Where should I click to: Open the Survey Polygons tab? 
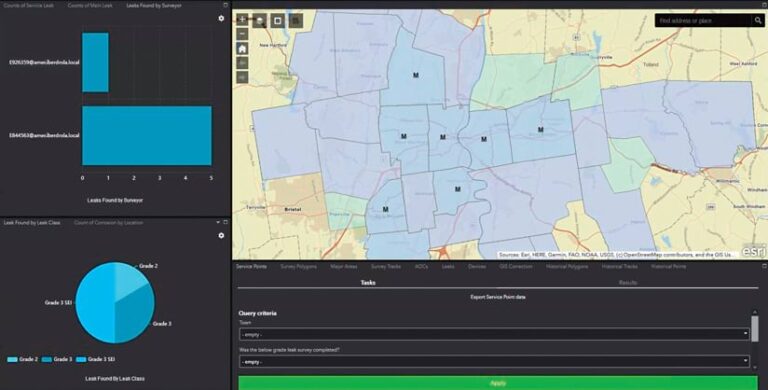tap(299, 267)
